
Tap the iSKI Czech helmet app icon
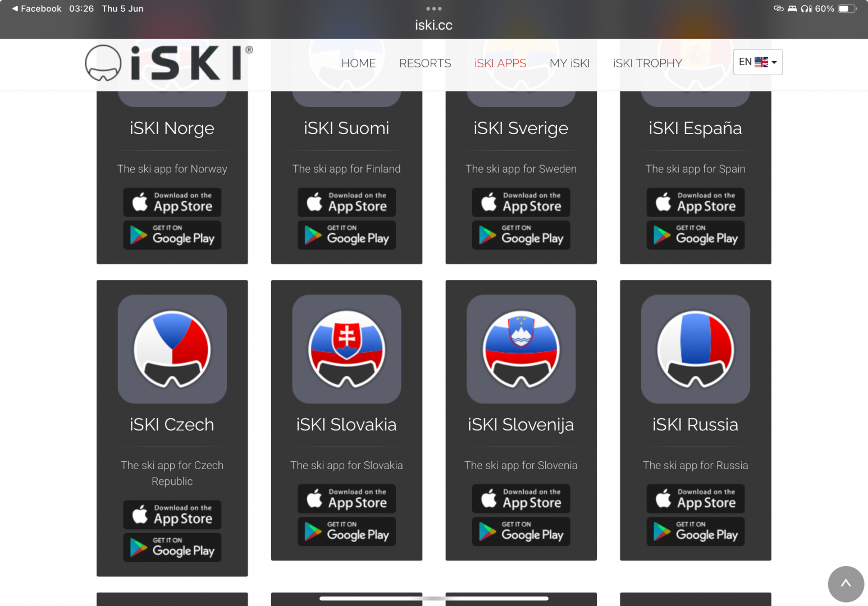pyautogui.click(x=172, y=349)
